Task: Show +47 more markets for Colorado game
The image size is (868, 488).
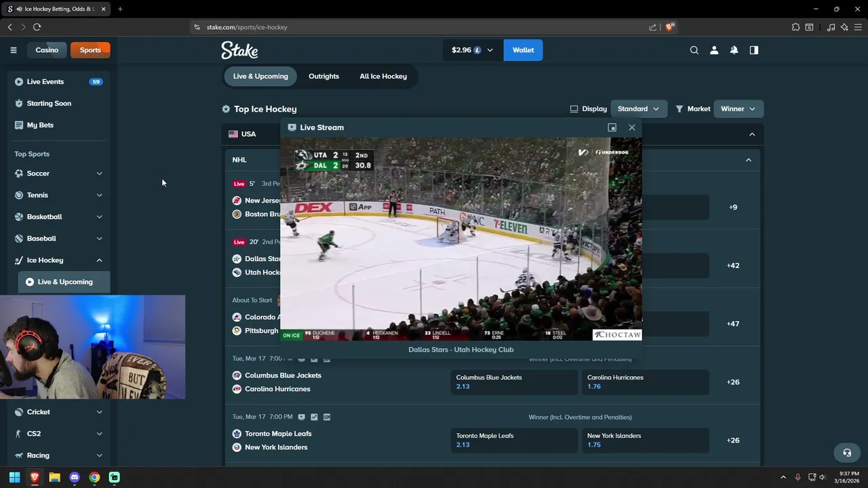Action: 733,324
